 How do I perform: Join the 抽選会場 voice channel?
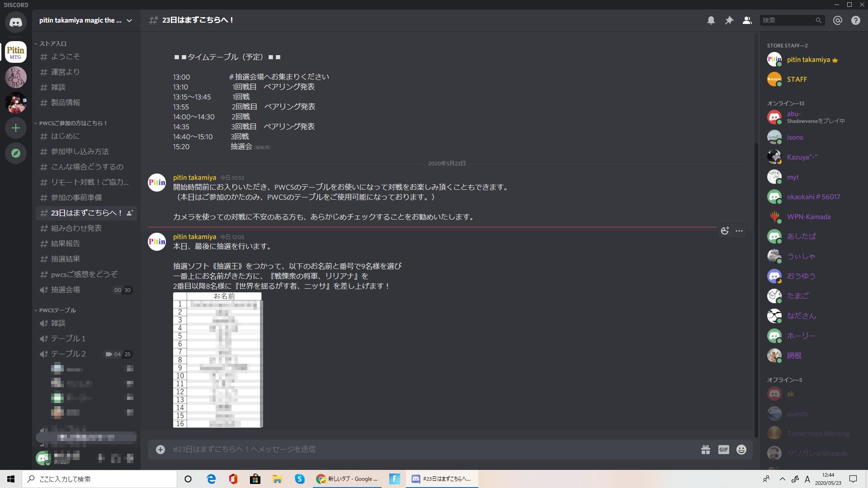[65, 290]
